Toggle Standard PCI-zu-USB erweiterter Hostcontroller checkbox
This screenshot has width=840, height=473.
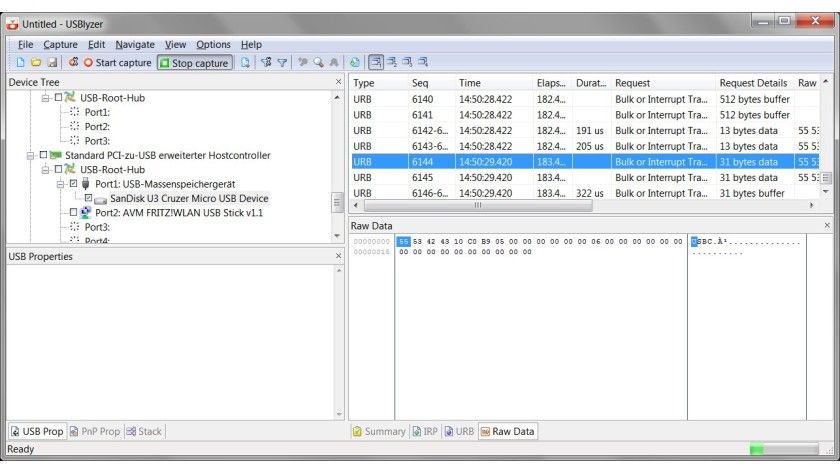tap(43, 155)
